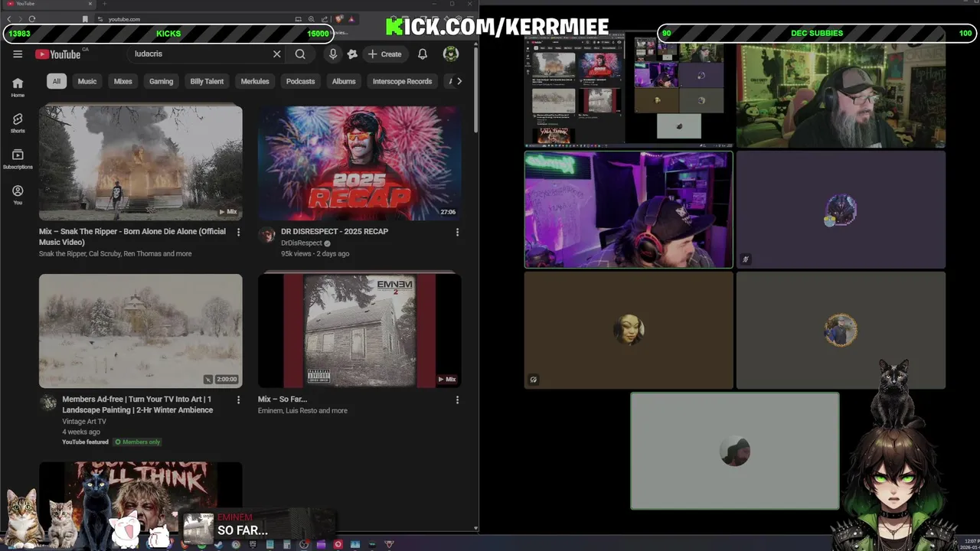
Task: Select the All filter chip
Action: (56, 81)
